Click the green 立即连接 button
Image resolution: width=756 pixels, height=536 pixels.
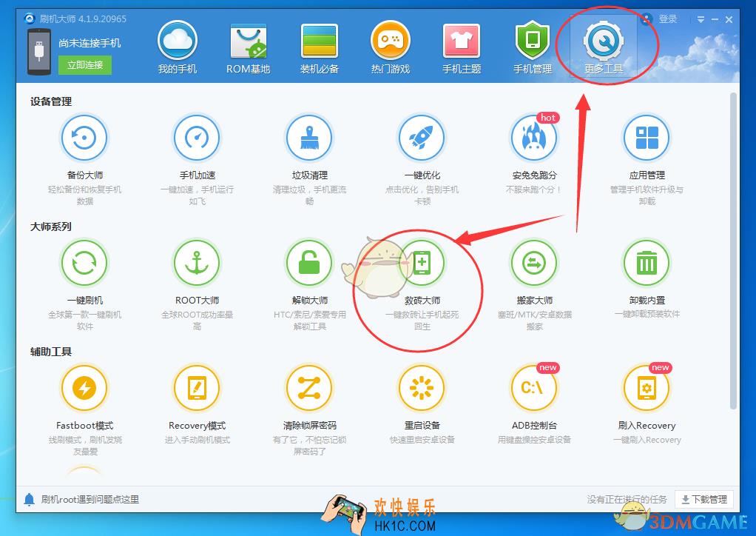point(85,64)
